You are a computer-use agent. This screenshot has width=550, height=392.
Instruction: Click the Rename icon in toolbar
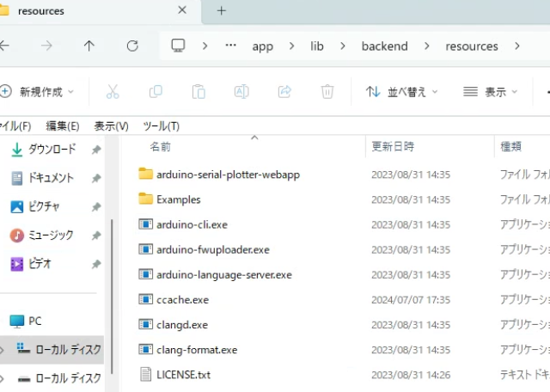tap(241, 92)
